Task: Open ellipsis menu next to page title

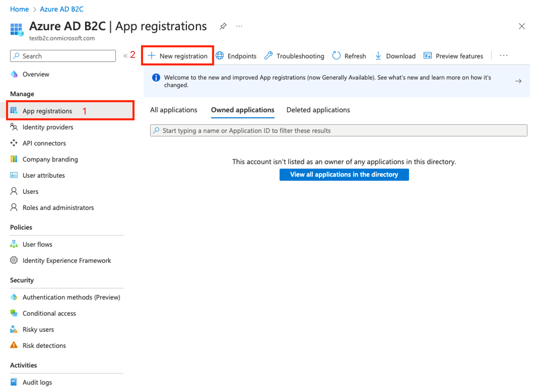Action: tap(239, 26)
